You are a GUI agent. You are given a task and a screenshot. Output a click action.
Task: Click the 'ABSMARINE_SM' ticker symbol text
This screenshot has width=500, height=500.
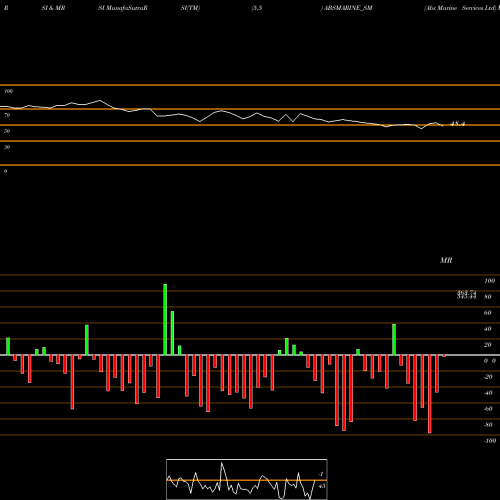tap(348, 8)
